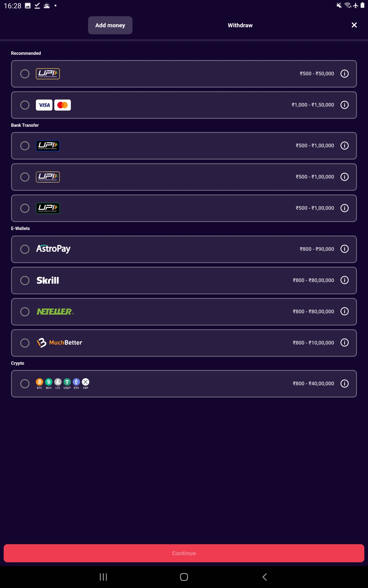This screenshot has width=368, height=588.
Task: Click the Visa card icon
Action: pyautogui.click(x=44, y=105)
